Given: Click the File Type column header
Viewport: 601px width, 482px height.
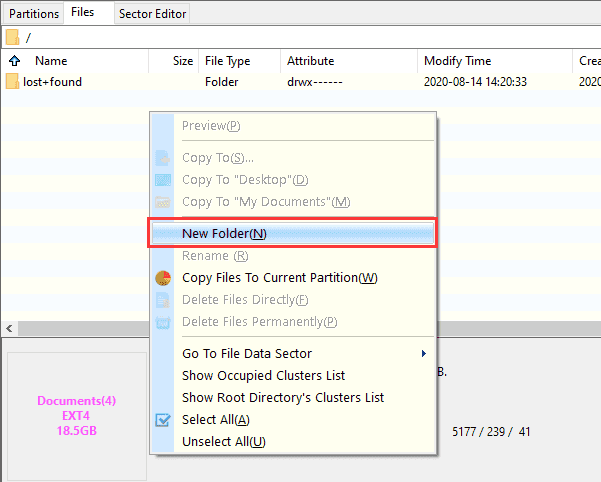Looking at the screenshot, I should pyautogui.click(x=227, y=61).
